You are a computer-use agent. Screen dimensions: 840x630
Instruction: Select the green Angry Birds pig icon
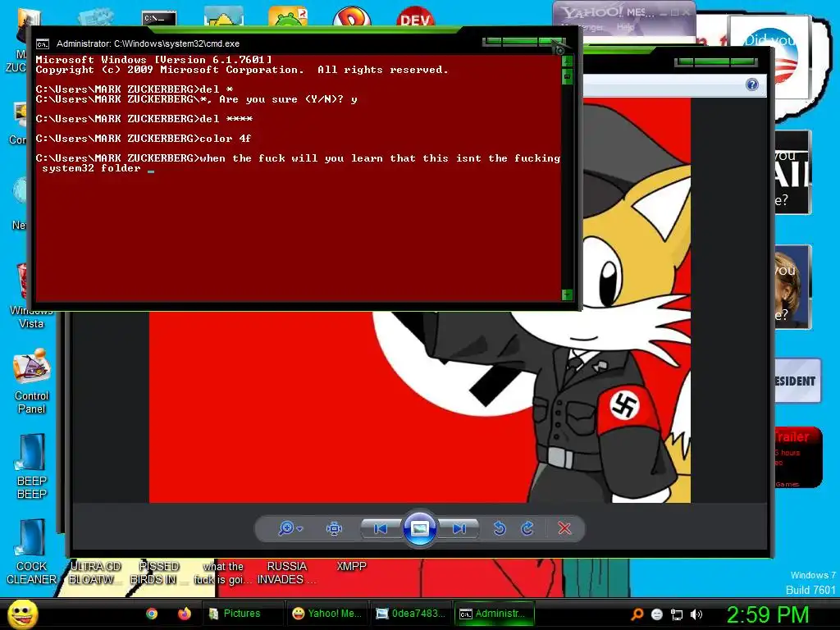coord(288,16)
